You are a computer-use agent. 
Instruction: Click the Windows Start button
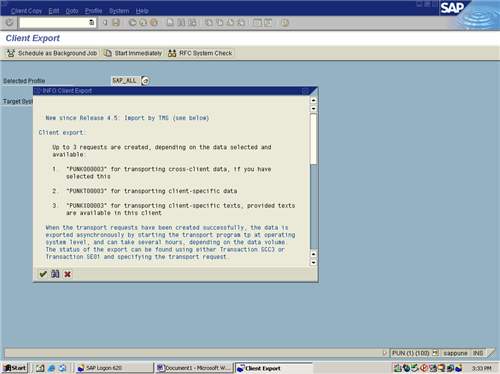coord(15,368)
